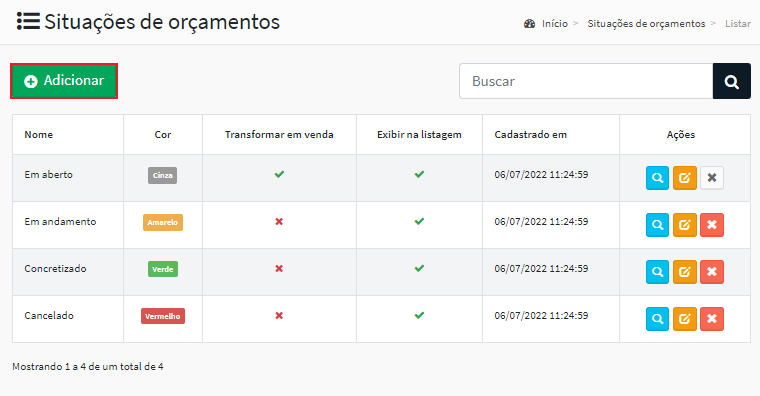
Task: Click the Vermelho color badge
Action: pos(163,316)
